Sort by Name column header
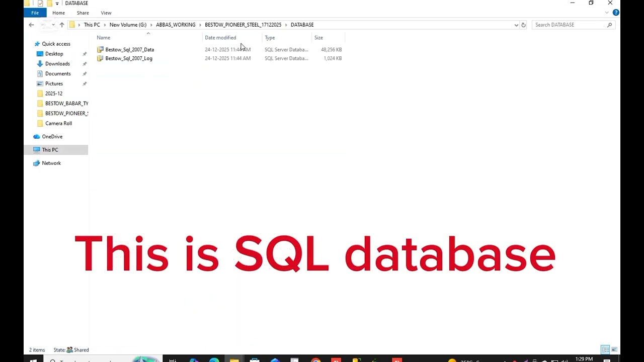 103,38
